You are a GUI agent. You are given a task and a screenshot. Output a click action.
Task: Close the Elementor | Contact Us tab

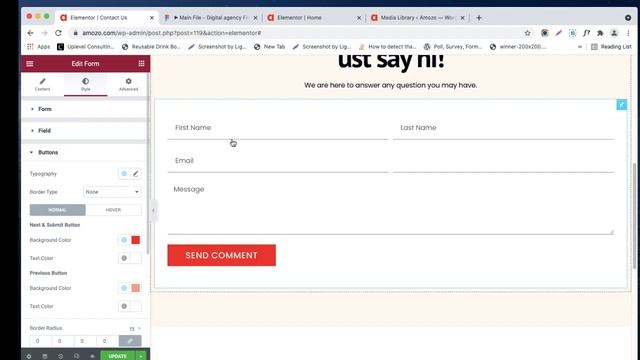pos(152,18)
